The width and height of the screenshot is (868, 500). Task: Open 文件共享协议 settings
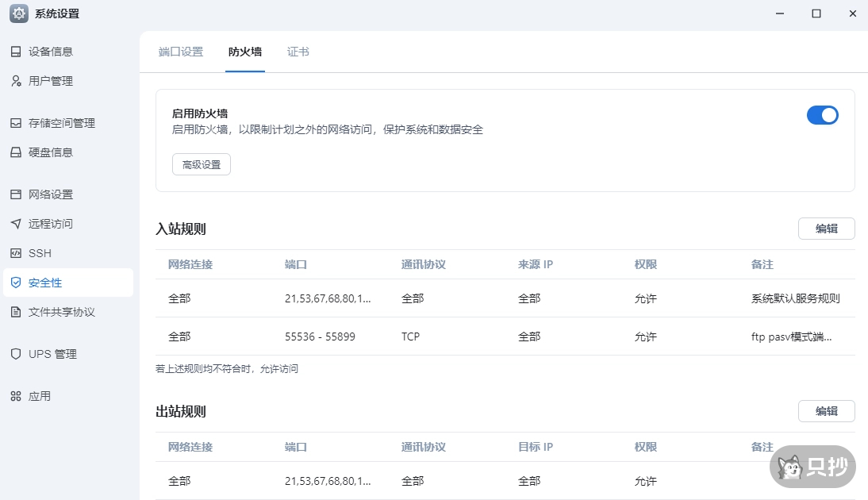pyautogui.click(x=61, y=311)
